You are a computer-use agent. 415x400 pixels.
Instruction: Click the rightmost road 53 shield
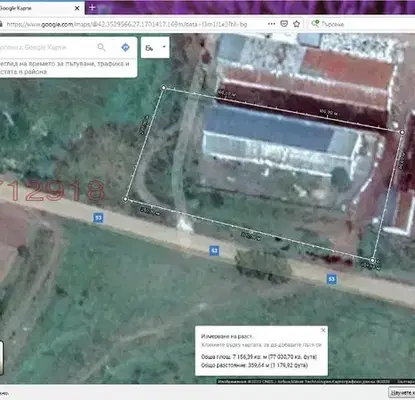pos(331,279)
